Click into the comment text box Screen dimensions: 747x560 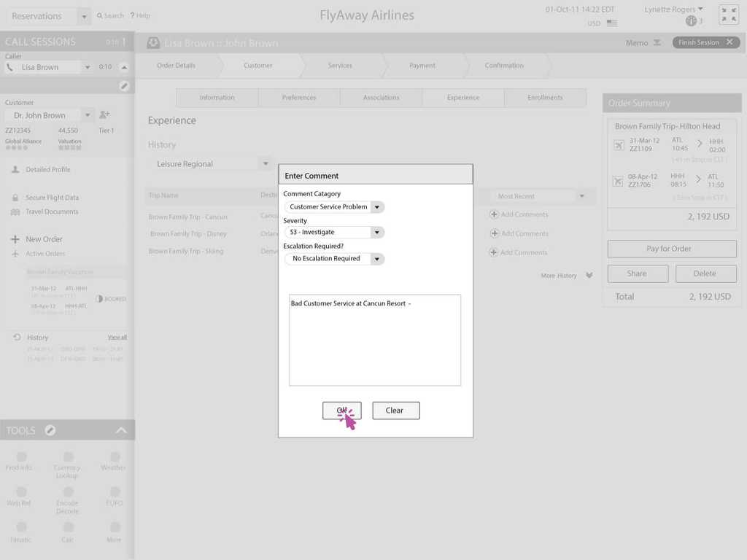pyautogui.click(x=375, y=343)
